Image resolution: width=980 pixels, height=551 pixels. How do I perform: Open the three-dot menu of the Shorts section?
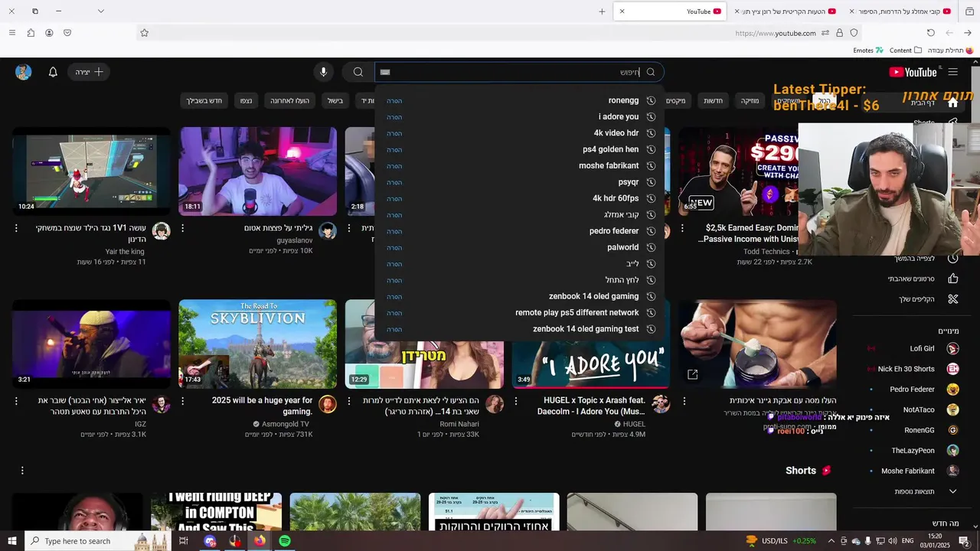pyautogui.click(x=22, y=471)
